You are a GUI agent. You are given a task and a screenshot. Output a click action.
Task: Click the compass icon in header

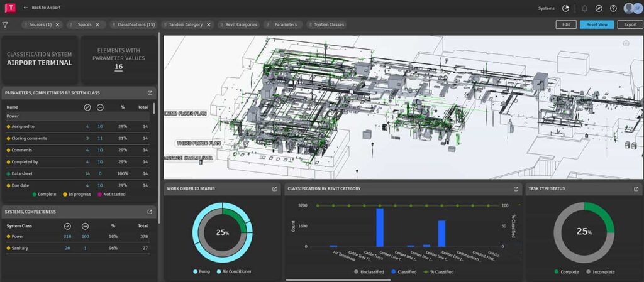(x=599, y=8)
